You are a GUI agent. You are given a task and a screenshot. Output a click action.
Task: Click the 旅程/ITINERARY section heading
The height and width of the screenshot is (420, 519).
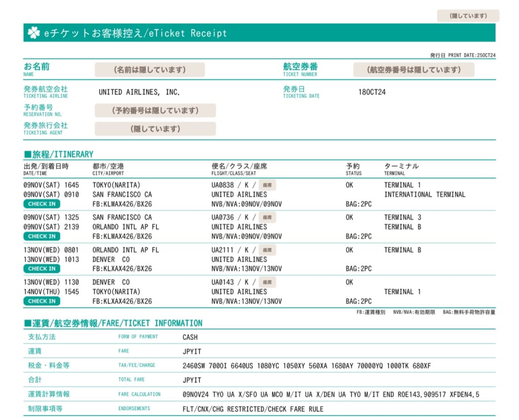[59, 154]
